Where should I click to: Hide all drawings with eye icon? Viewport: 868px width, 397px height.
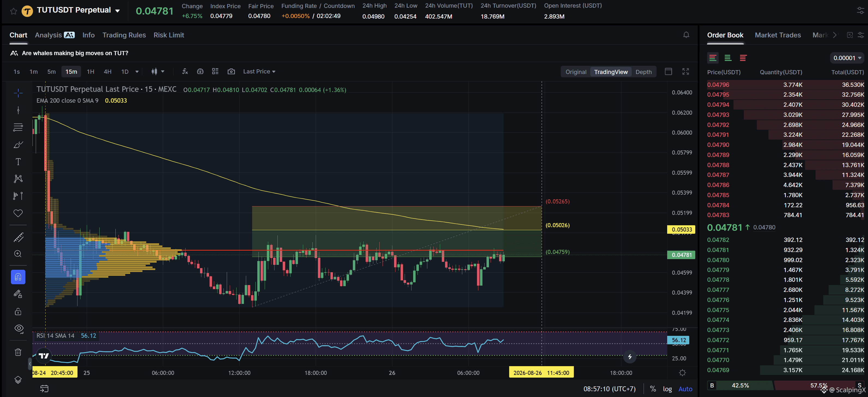19,328
